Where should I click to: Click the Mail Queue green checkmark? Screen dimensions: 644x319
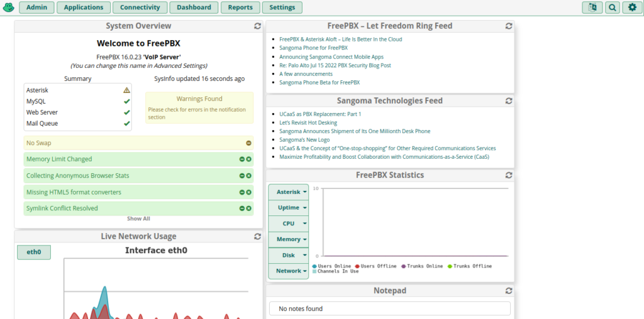click(127, 124)
